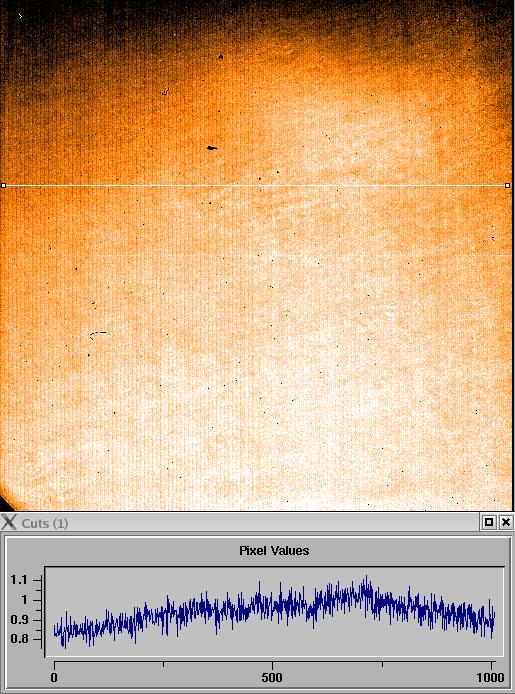The width and height of the screenshot is (515, 694).
Task: Click the 0.8 label on y-axis
Action: point(18,639)
